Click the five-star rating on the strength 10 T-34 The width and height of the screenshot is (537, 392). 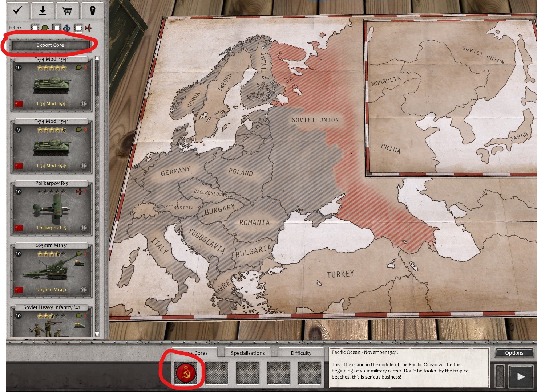coord(52,68)
